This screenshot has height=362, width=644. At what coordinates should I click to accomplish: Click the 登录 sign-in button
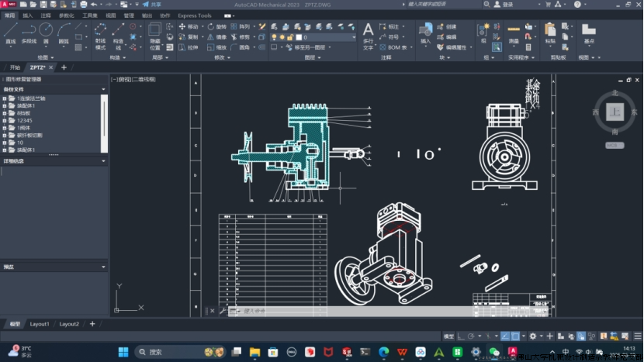(x=507, y=5)
